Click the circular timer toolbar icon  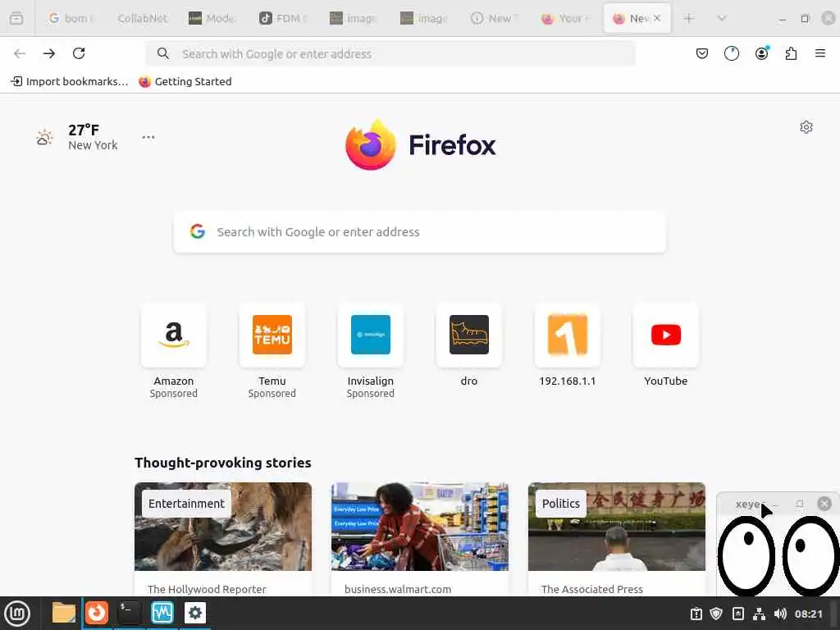tap(731, 53)
